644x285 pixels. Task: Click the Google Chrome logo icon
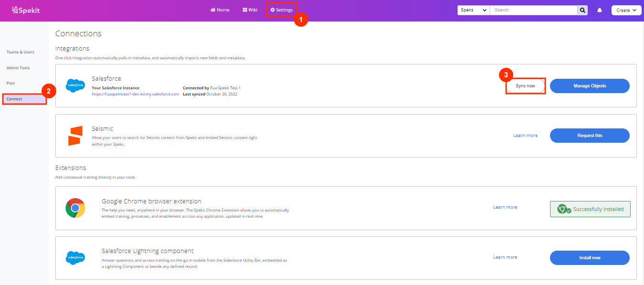tap(75, 208)
